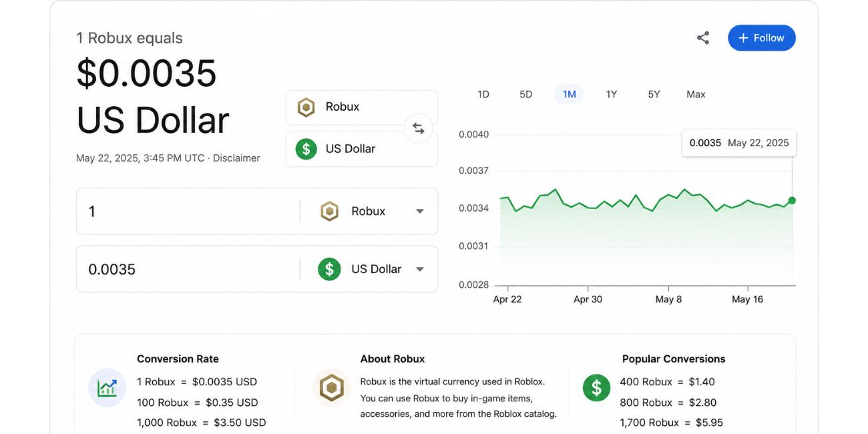The height and width of the screenshot is (434, 868).
Task: Click the Conversion Rate heading
Action: tap(178, 359)
